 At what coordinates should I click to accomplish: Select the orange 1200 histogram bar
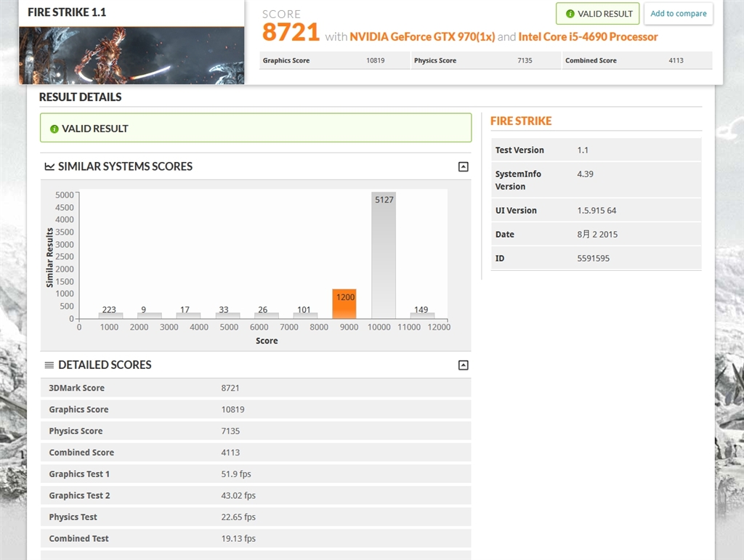pyautogui.click(x=344, y=304)
